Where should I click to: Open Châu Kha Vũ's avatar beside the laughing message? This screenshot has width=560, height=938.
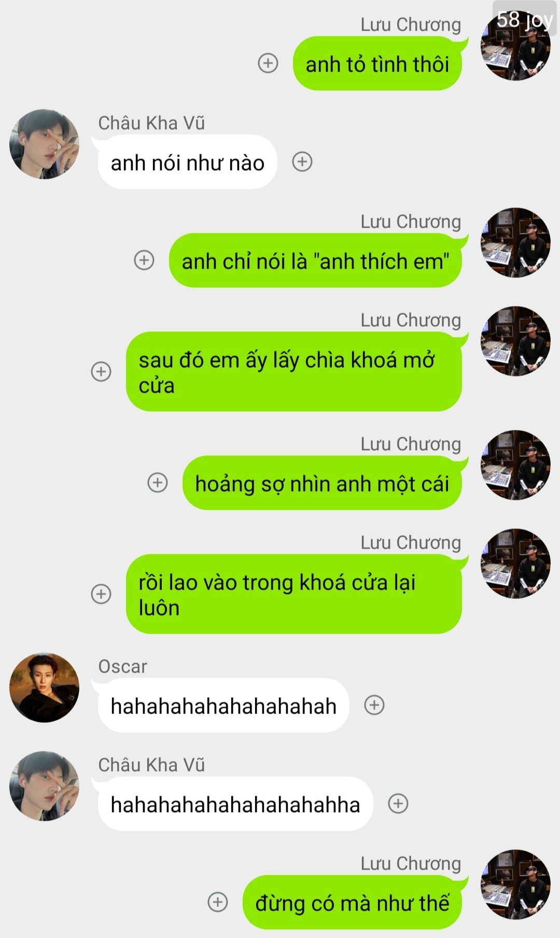click(x=45, y=786)
